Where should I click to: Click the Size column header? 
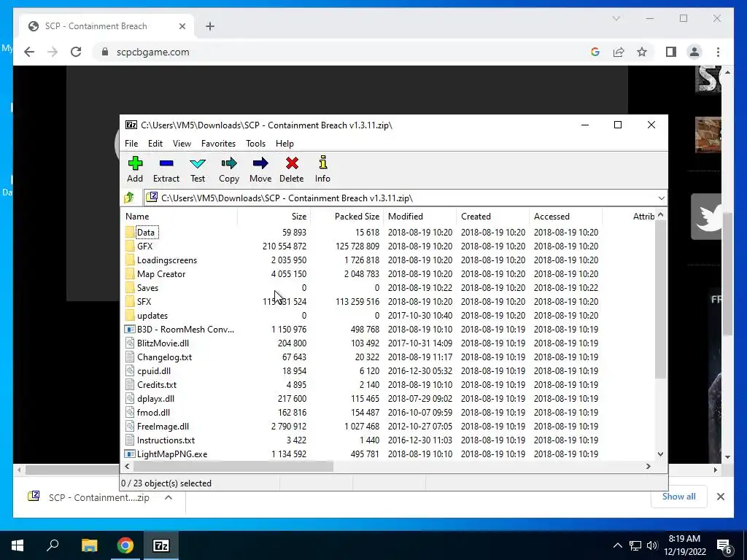[x=274, y=216]
